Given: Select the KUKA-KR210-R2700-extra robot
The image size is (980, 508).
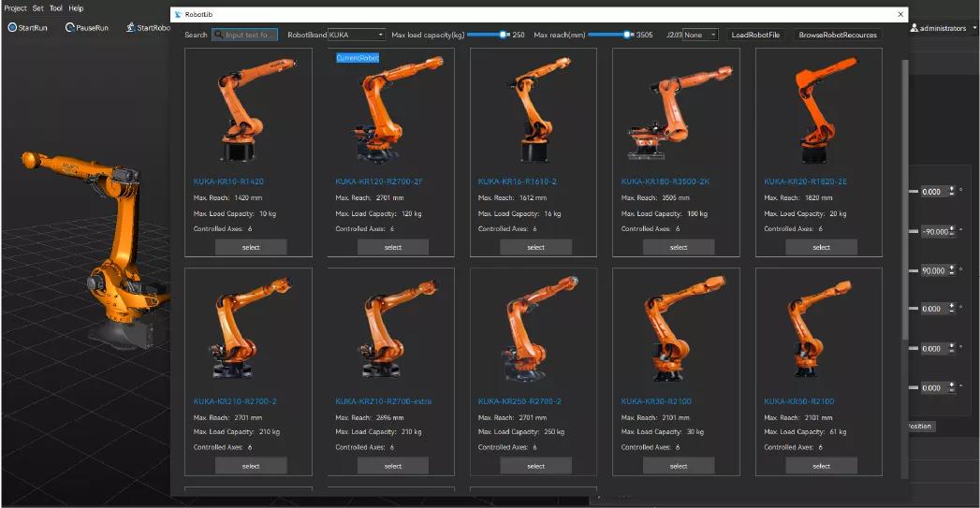Looking at the screenshot, I should click(x=393, y=466).
